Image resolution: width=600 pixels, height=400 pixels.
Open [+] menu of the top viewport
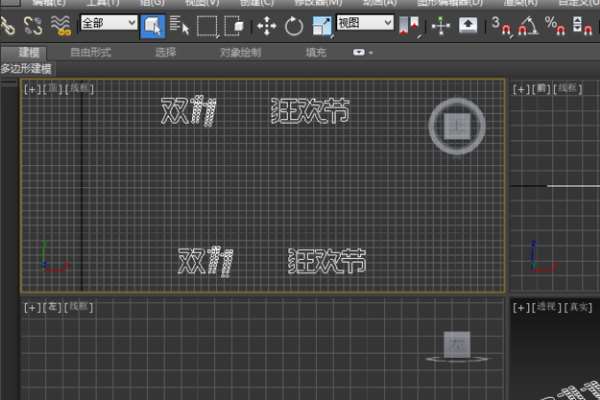pos(32,90)
